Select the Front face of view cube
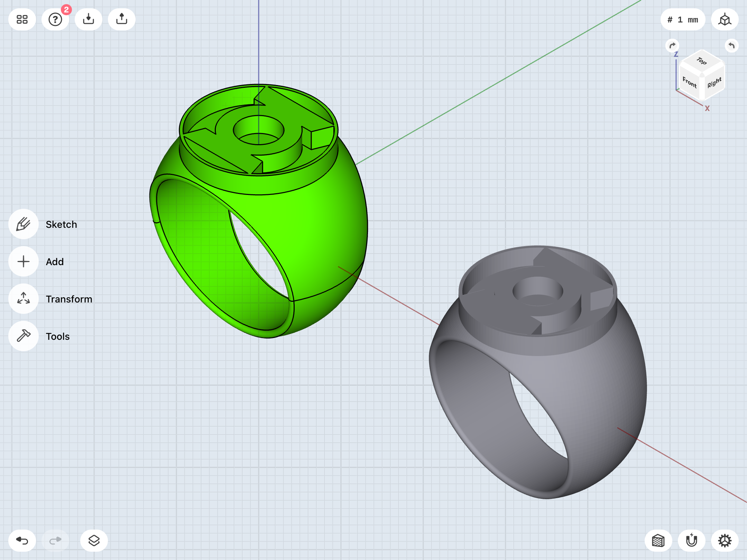Screen dimensions: 747x560 [689, 82]
